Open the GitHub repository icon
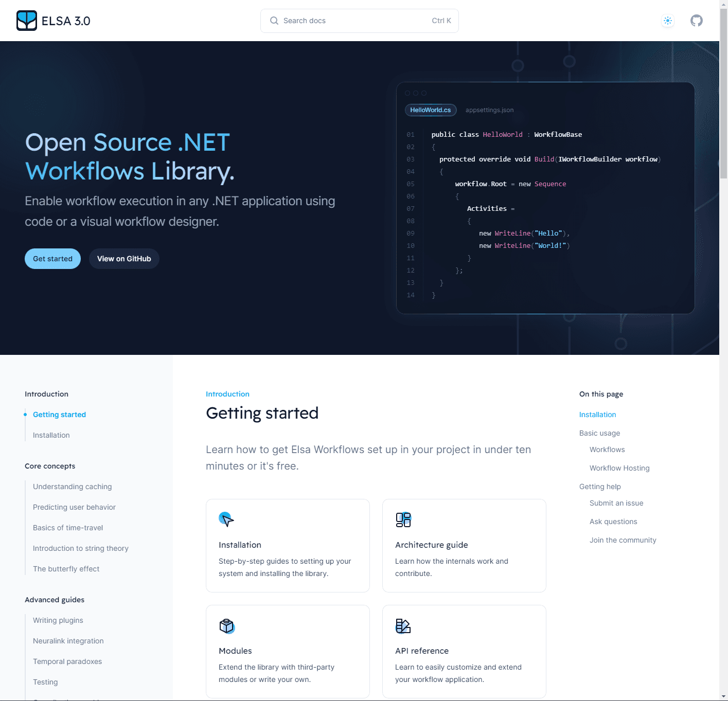728x701 pixels. (x=696, y=21)
